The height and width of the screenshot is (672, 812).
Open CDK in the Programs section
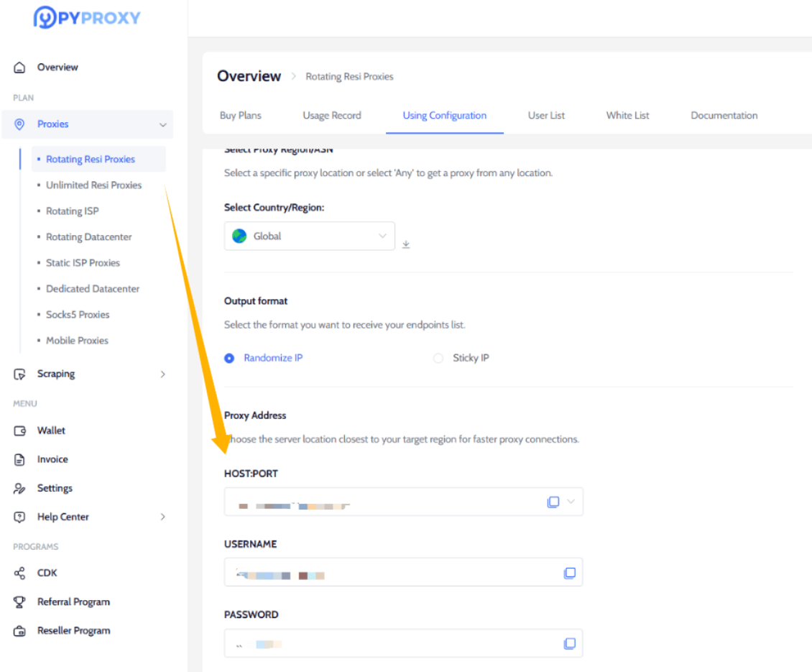(47, 573)
